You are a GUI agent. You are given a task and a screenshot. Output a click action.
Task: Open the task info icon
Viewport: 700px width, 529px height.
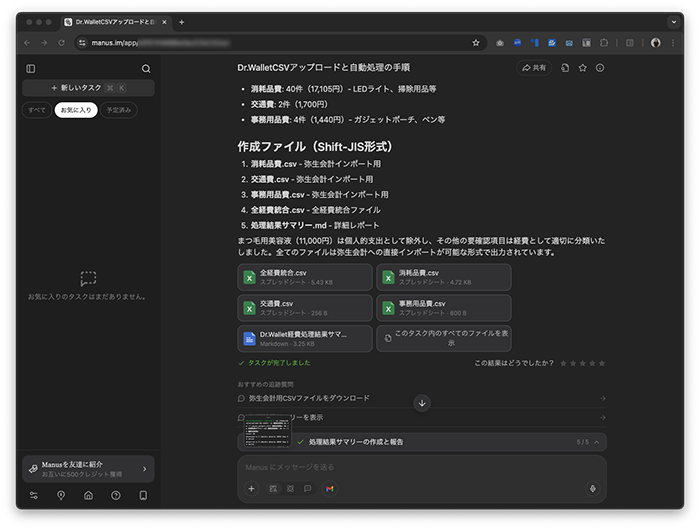pyautogui.click(x=600, y=68)
